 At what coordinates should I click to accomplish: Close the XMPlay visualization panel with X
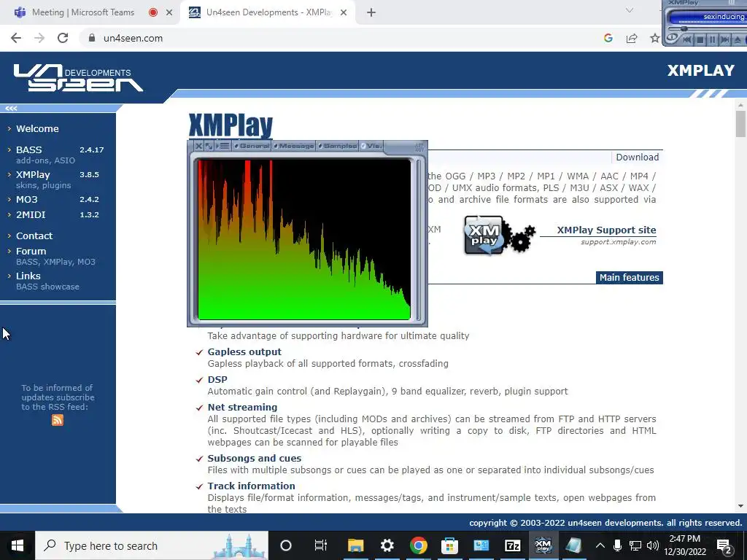click(198, 146)
